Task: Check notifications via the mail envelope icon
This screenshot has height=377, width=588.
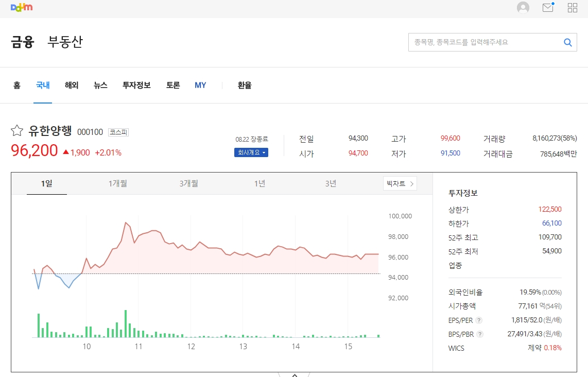Action: [547, 8]
